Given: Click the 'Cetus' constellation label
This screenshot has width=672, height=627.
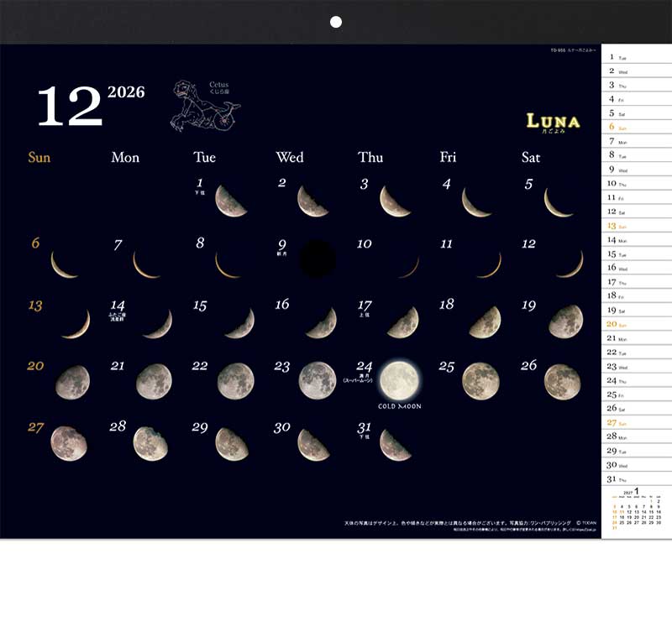Looking at the screenshot, I should pyautogui.click(x=218, y=85).
